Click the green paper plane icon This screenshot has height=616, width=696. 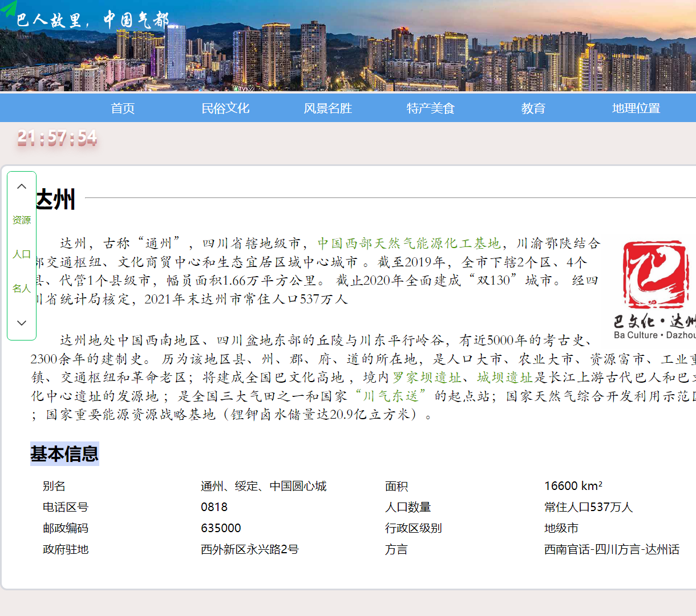[x=9, y=9]
